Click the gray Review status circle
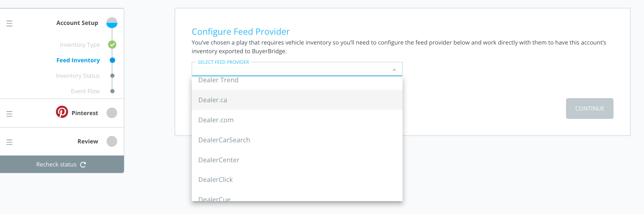Image resolution: width=644 pixels, height=214 pixels. pyautogui.click(x=112, y=141)
